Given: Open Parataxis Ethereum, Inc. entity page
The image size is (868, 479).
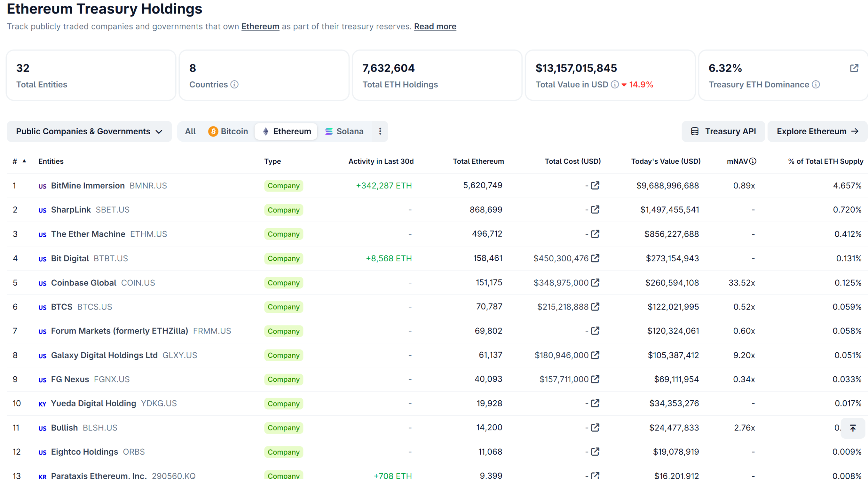Looking at the screenshot, I should [x=99, y=475].
